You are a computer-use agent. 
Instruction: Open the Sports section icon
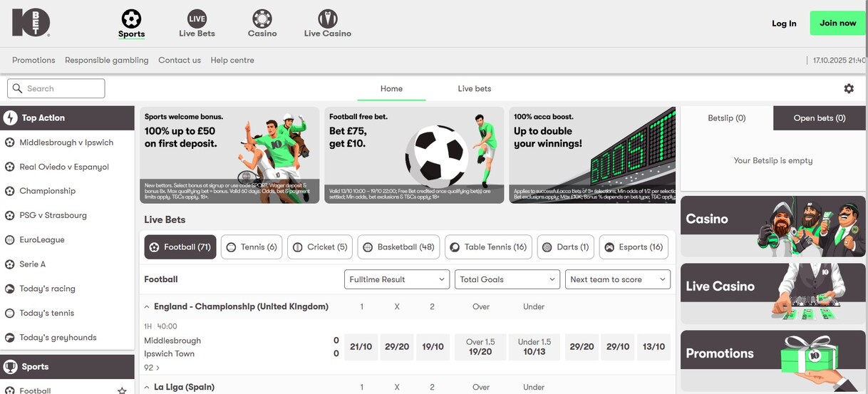click(131, 19)
